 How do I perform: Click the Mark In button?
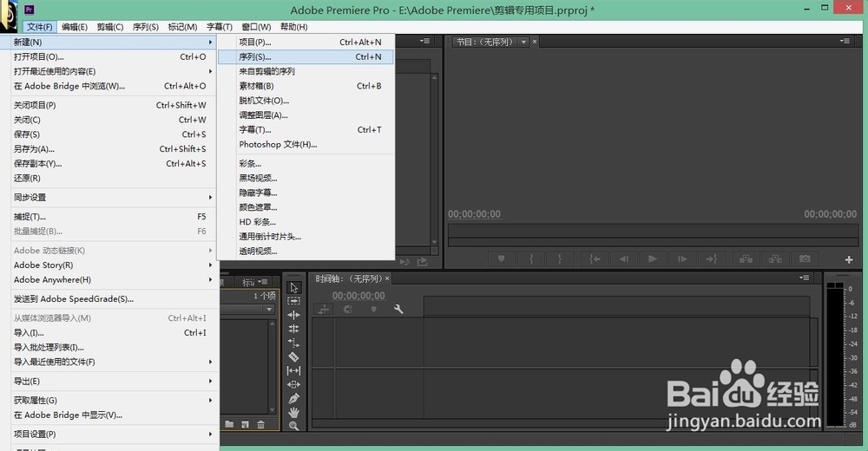(531, 259)
